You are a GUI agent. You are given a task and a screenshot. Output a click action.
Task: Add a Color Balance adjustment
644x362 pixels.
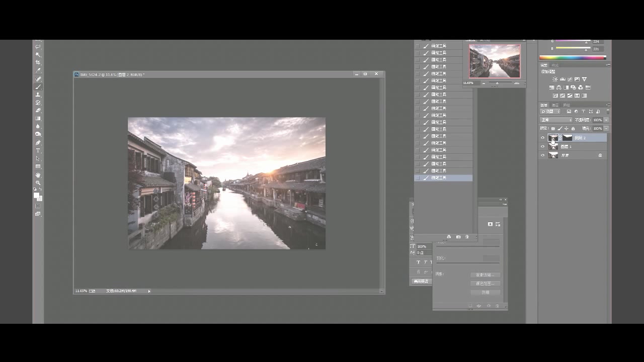559,87
